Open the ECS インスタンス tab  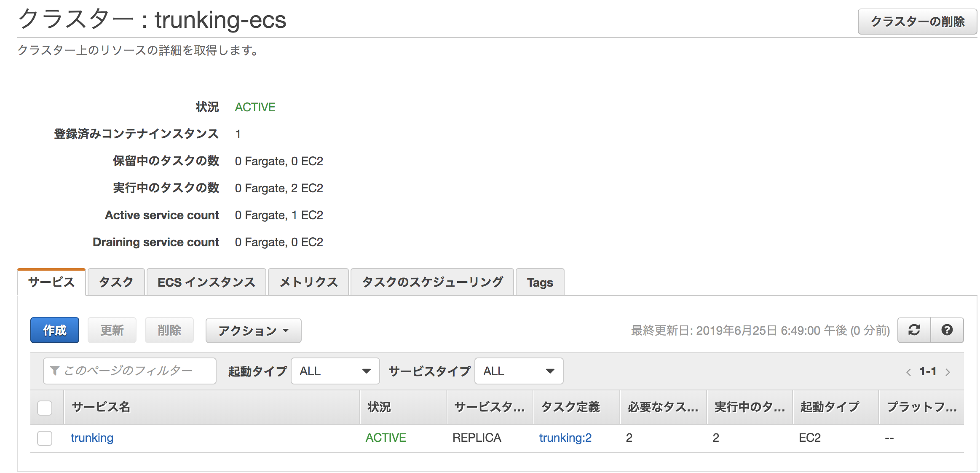click(x=206, y=282)
